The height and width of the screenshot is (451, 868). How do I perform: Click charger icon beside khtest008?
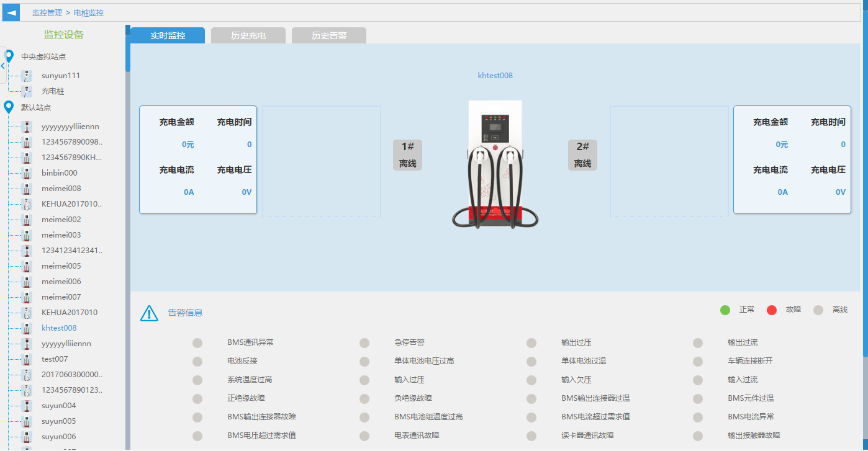(x=27, y=328)
